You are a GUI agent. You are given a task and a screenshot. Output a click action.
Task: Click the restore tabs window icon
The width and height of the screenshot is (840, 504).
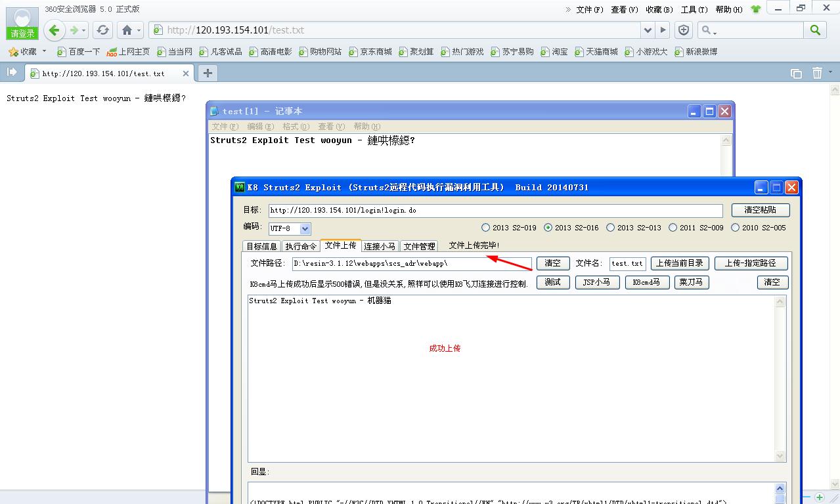point(796,73)
